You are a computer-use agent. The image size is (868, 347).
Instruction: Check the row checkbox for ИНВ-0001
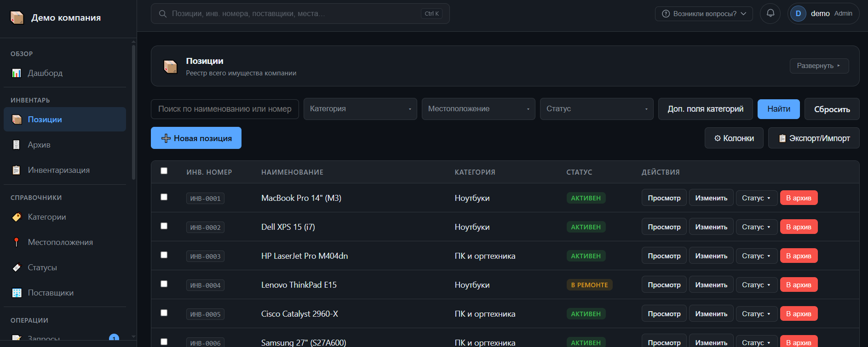(x=164, y=197)
